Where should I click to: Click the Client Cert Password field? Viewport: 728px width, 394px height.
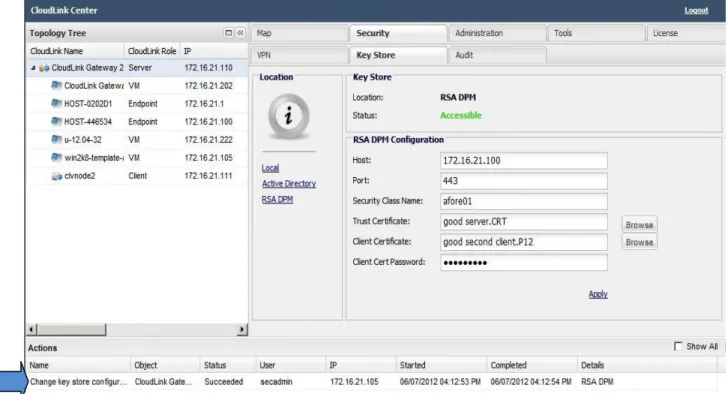tap(524, 263)
